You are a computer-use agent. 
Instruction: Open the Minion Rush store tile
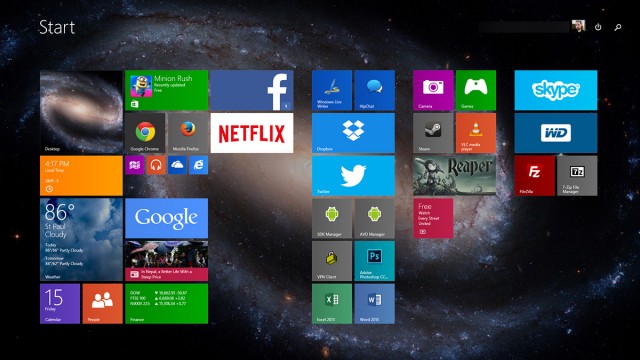[167, 90]
